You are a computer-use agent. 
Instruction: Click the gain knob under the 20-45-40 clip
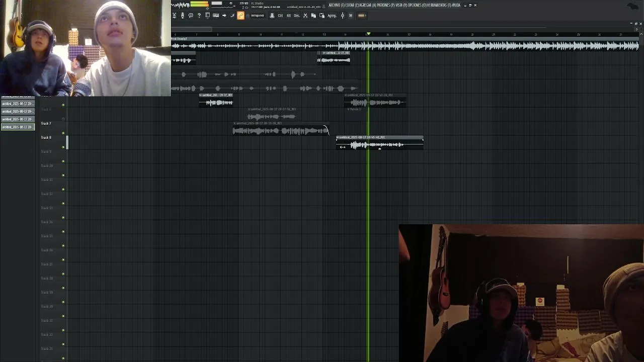click(379, 148)
